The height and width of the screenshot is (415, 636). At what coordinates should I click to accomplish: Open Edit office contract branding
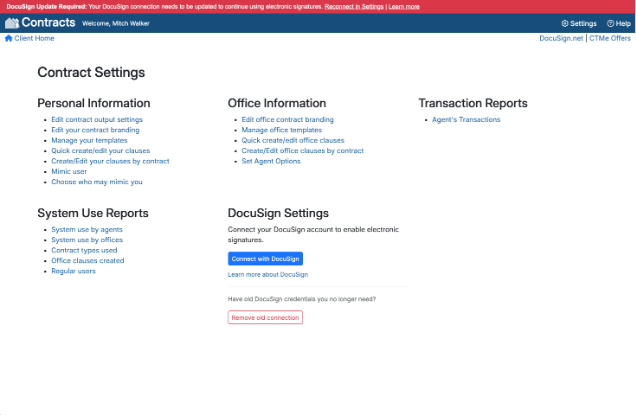click(x=288, y=119)
